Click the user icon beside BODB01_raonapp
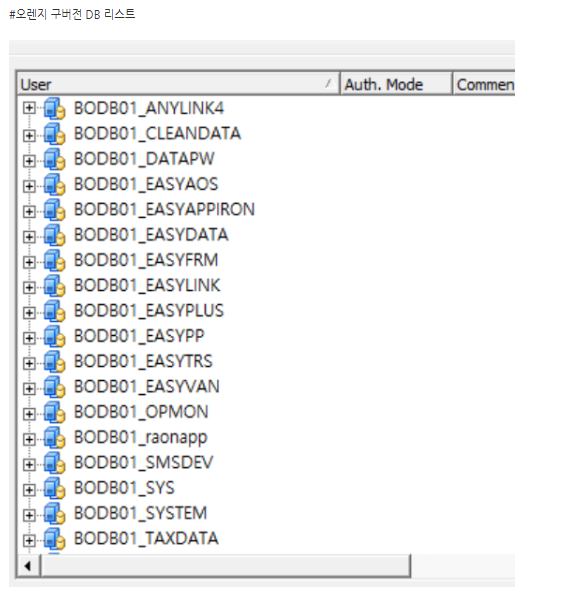 54,438
